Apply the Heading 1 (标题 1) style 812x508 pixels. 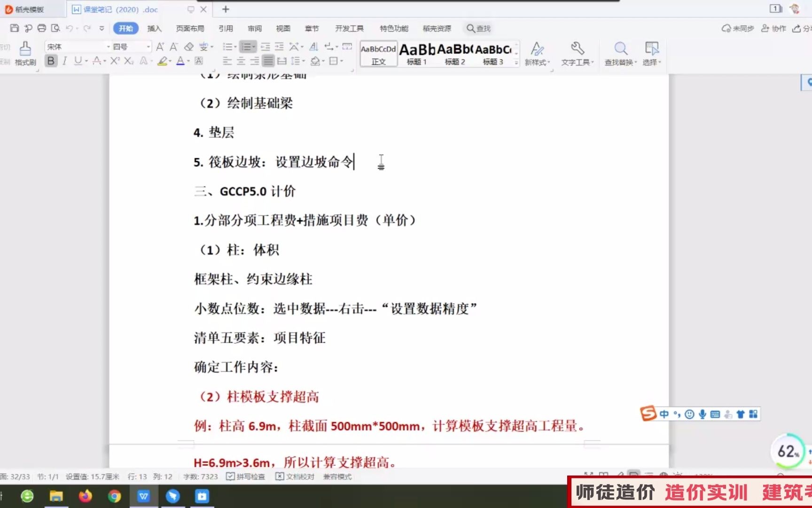click(417, 54)
